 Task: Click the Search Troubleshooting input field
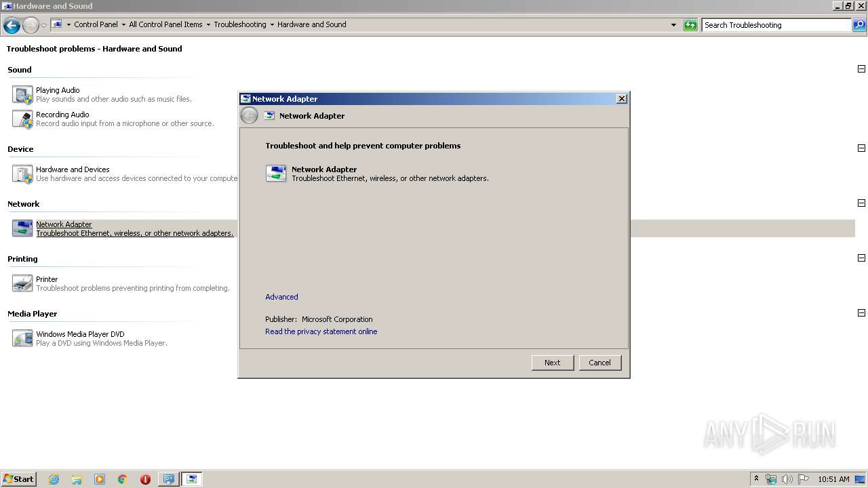(776, 25)
